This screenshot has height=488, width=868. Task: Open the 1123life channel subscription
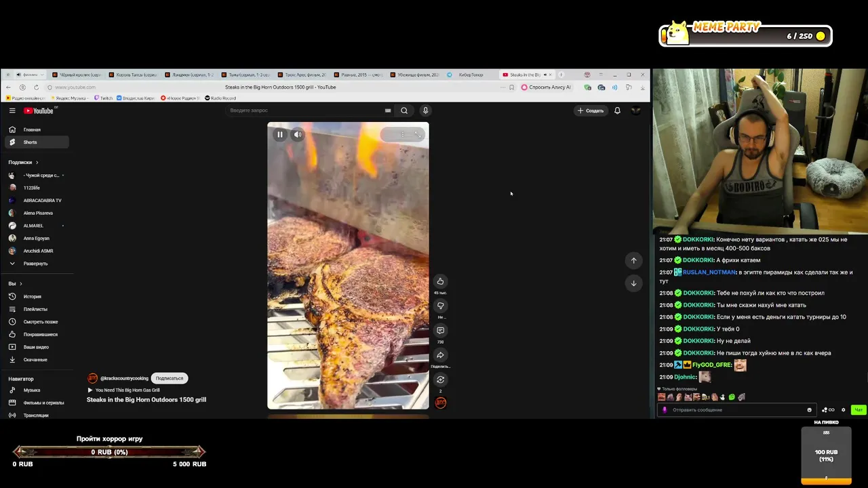[37, 188]
